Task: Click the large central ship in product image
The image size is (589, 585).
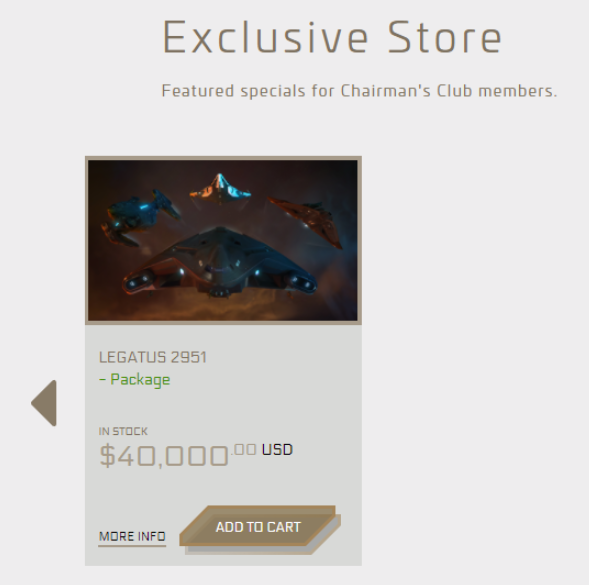Action: pos(221,263)
